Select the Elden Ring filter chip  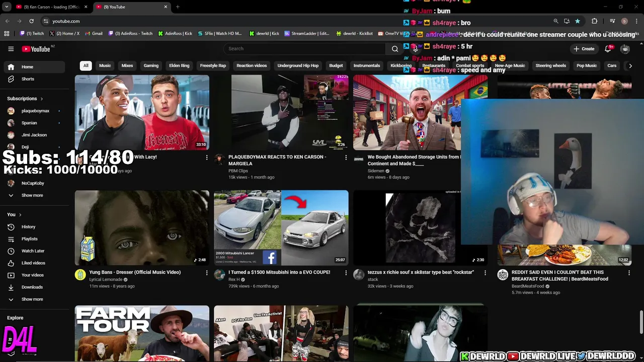click(179, 66)
